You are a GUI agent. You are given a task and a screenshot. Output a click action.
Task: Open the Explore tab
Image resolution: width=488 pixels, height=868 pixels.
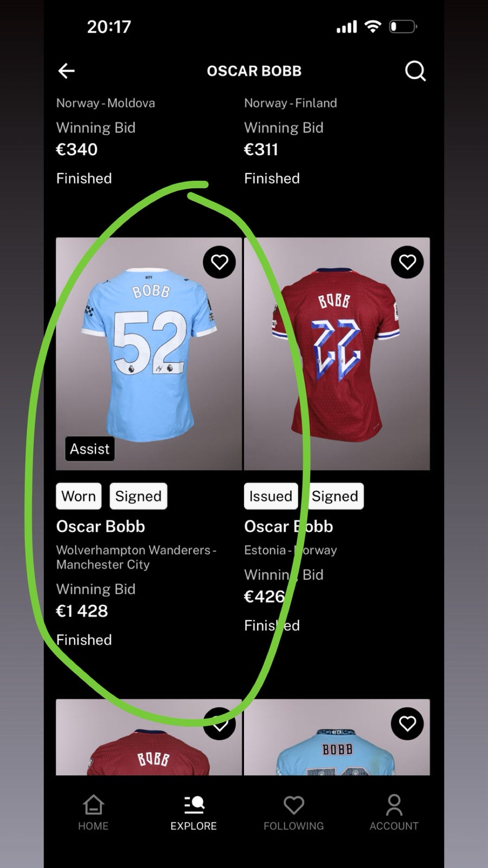(194, 813)
